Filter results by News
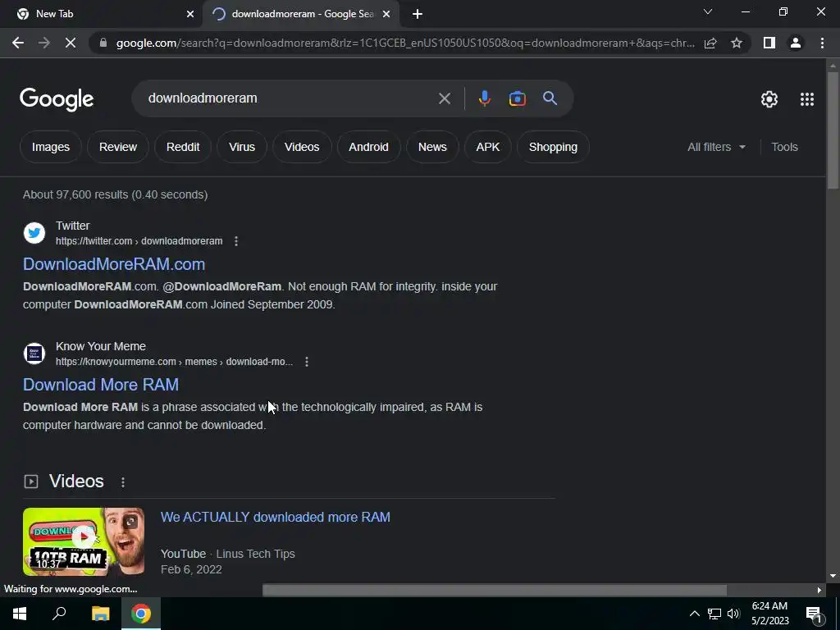This screenshot has height=630, width=840. click(432, 147)
